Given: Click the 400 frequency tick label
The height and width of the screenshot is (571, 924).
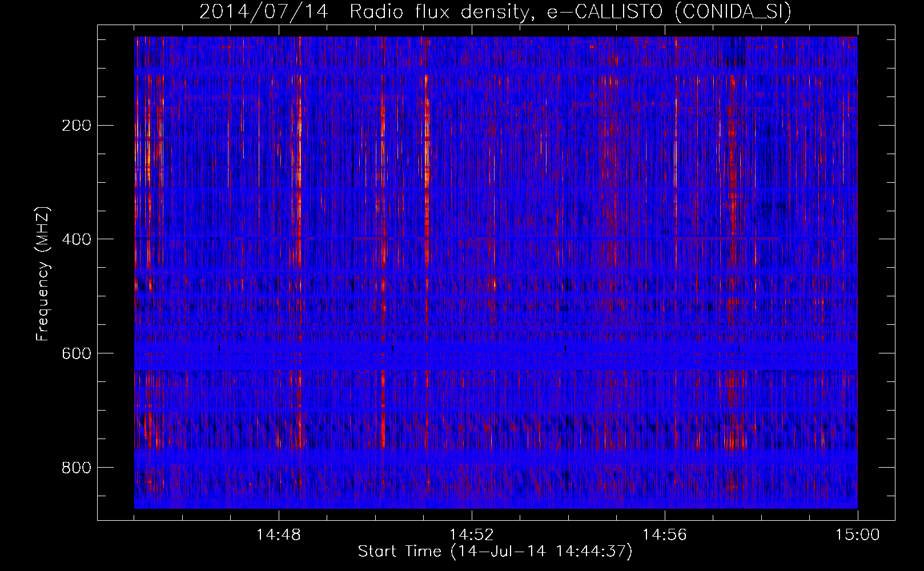Looking at the screenshot, I should click(x=76, y=239).
